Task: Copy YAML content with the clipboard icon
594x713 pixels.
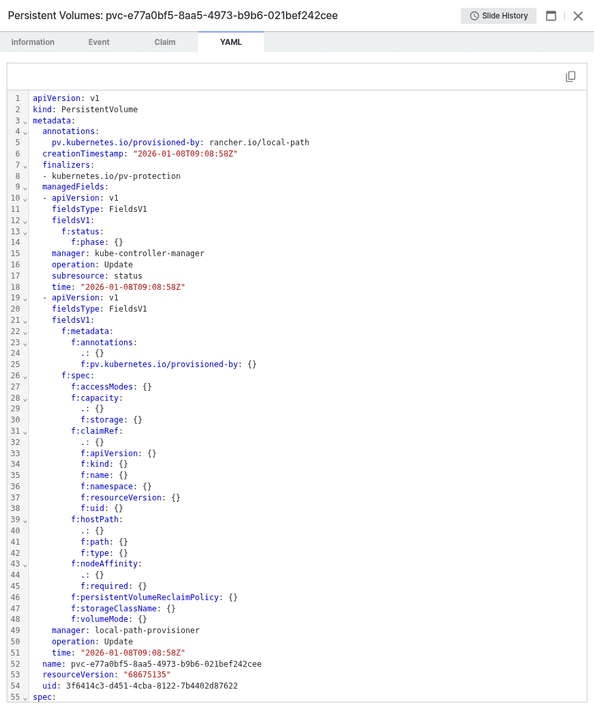Action: pos(570,76)
